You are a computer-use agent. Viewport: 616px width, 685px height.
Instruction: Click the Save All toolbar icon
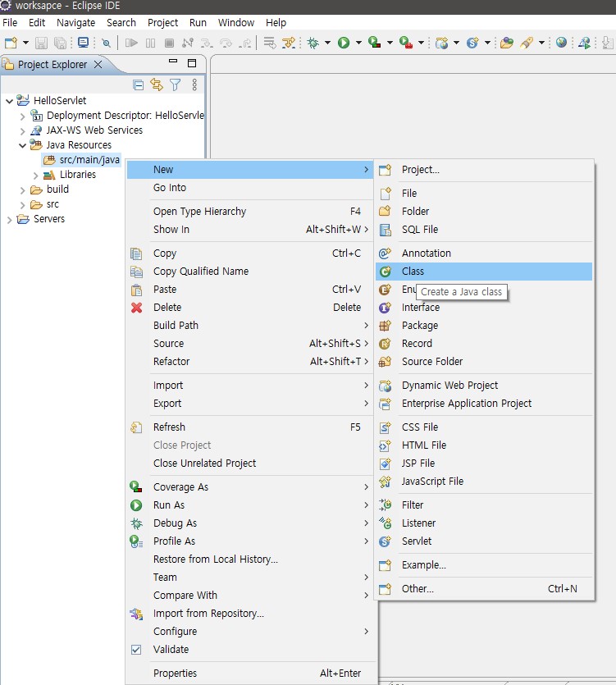(x=60, y=43)
